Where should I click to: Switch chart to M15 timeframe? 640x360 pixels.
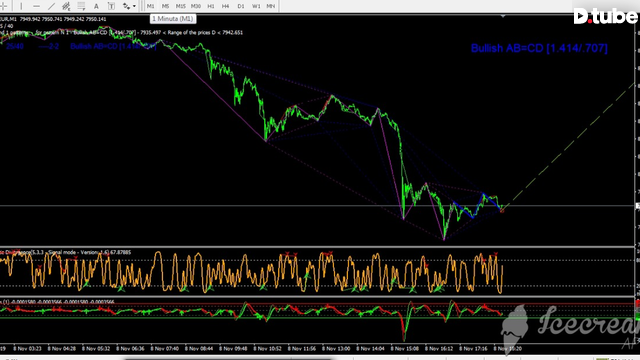(180, 6)
